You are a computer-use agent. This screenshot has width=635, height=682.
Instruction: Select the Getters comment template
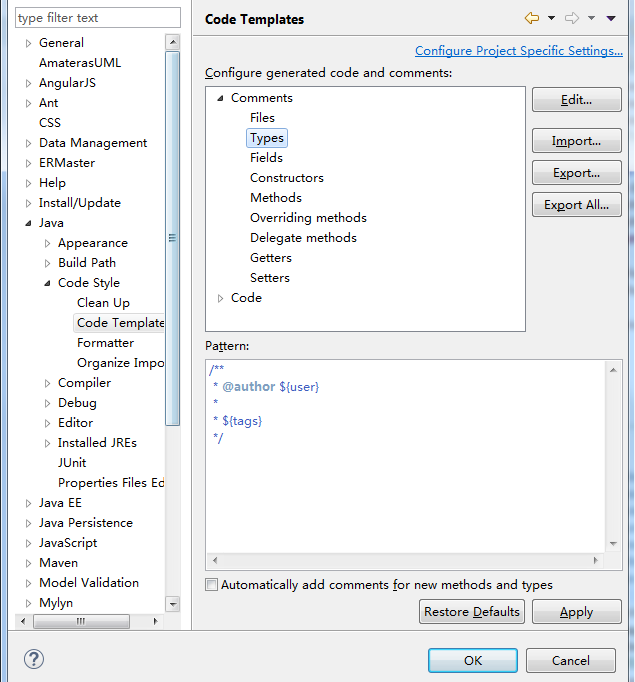[x=271, y=258]
